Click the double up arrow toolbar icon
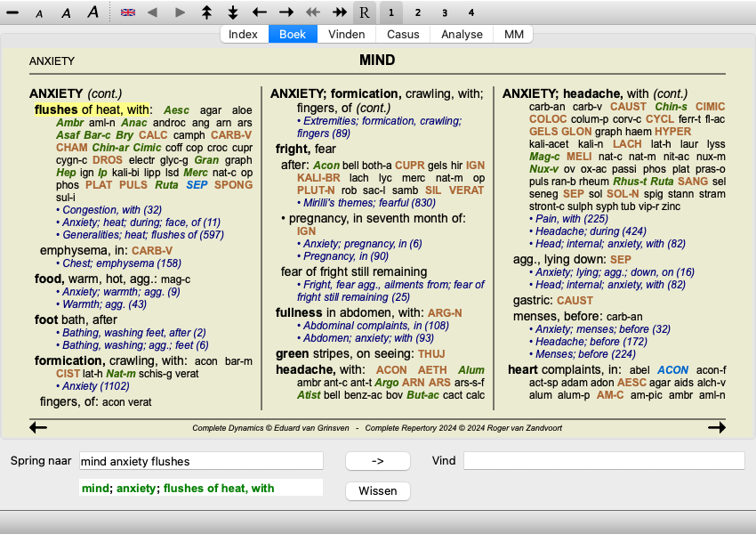The image size is (756, 534). pos(206,12)
